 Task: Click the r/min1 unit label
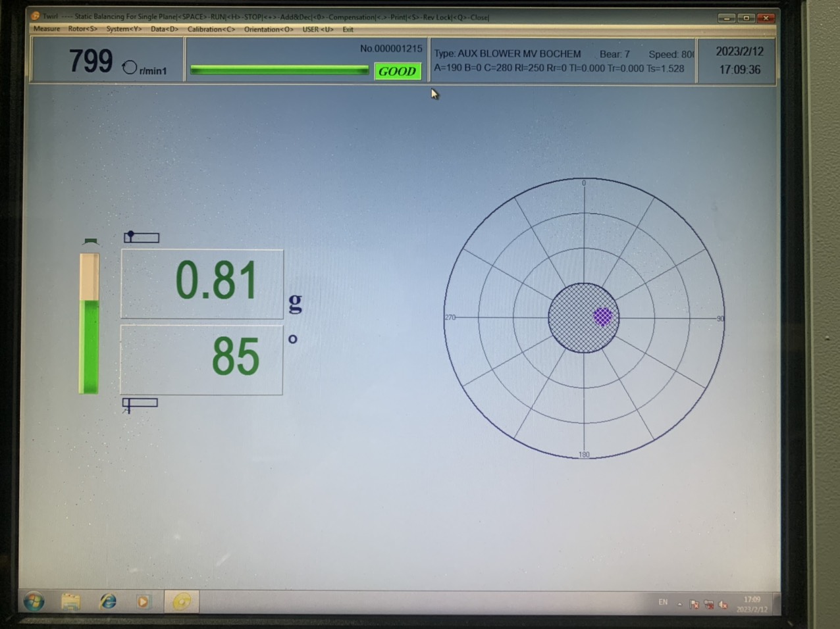pos(153,71)
